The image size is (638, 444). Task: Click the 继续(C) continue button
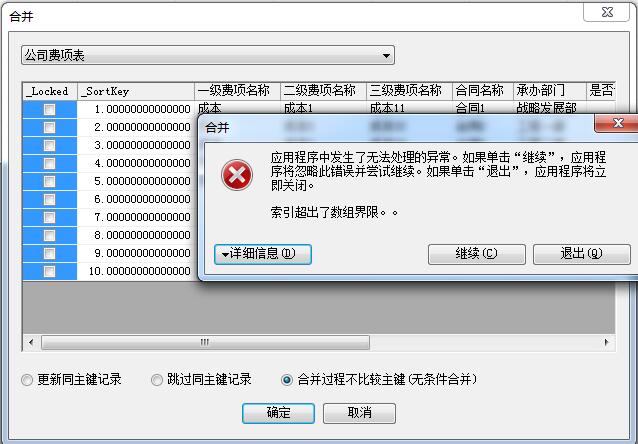(x=476, y=254)
